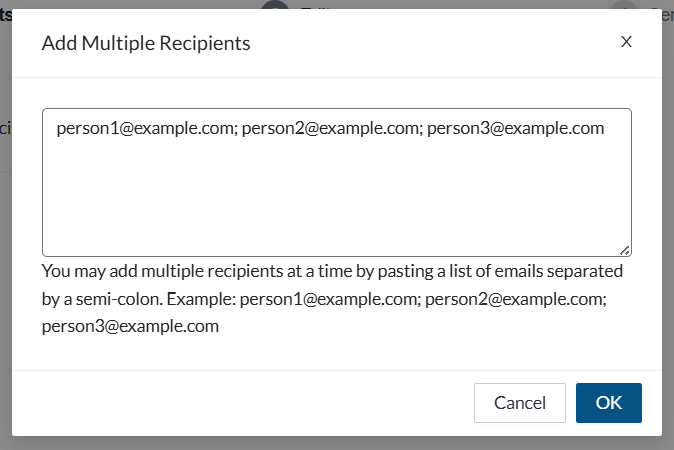Confirm recipients with the OK button
This screenshot has width=674, height=450.
click(608, 403)
